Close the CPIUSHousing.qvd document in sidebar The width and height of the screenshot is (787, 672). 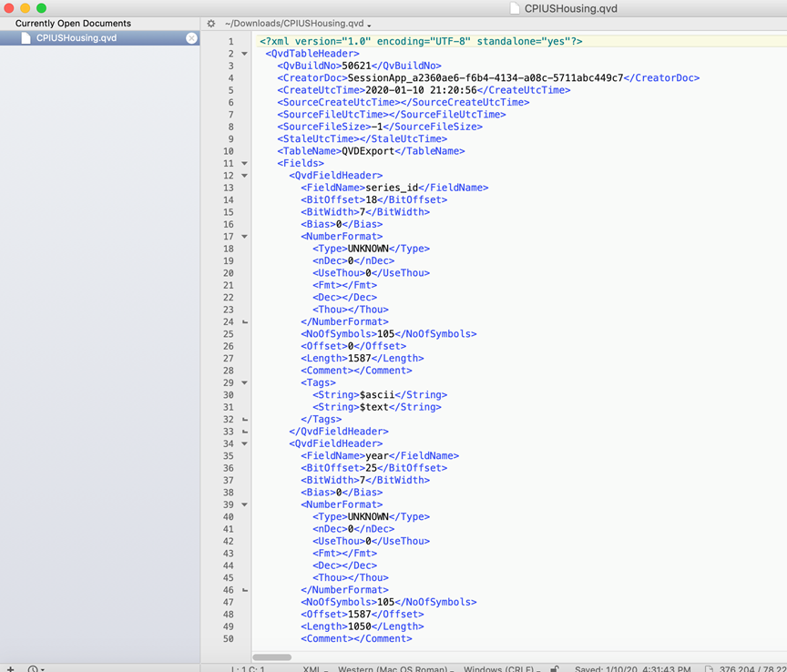[191, 38]
